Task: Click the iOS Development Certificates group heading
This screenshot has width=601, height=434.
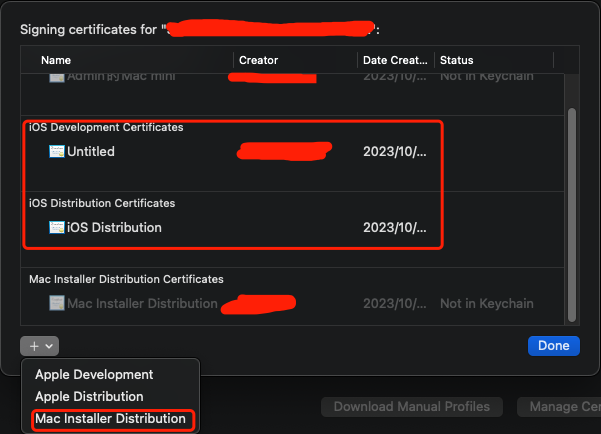Action: (x=106, y=127)
